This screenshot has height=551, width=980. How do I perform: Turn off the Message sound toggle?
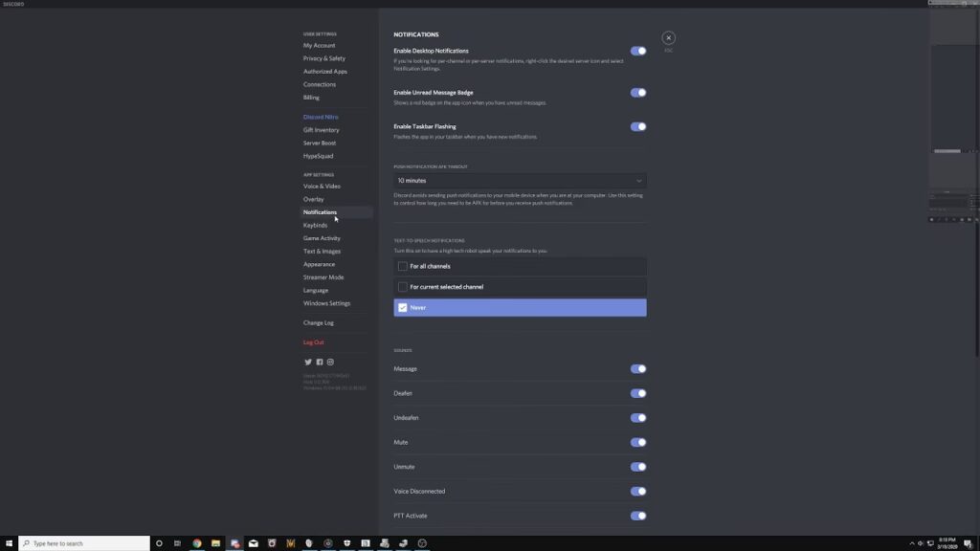638,369
